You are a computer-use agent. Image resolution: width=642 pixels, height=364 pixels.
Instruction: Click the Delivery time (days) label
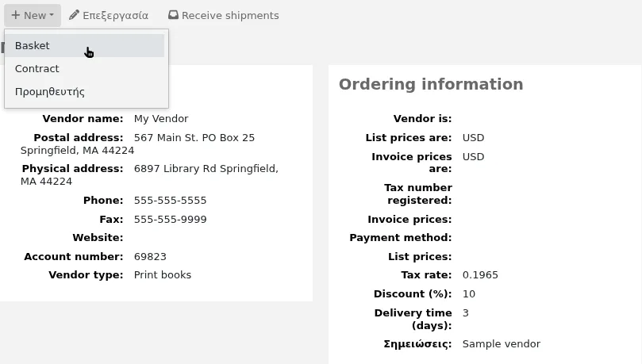point(413,319)
